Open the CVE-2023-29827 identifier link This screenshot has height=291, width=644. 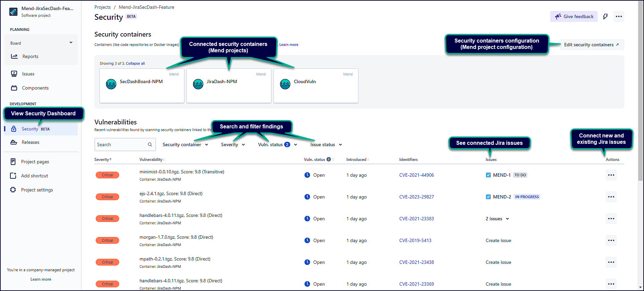(x=416, y=197)
